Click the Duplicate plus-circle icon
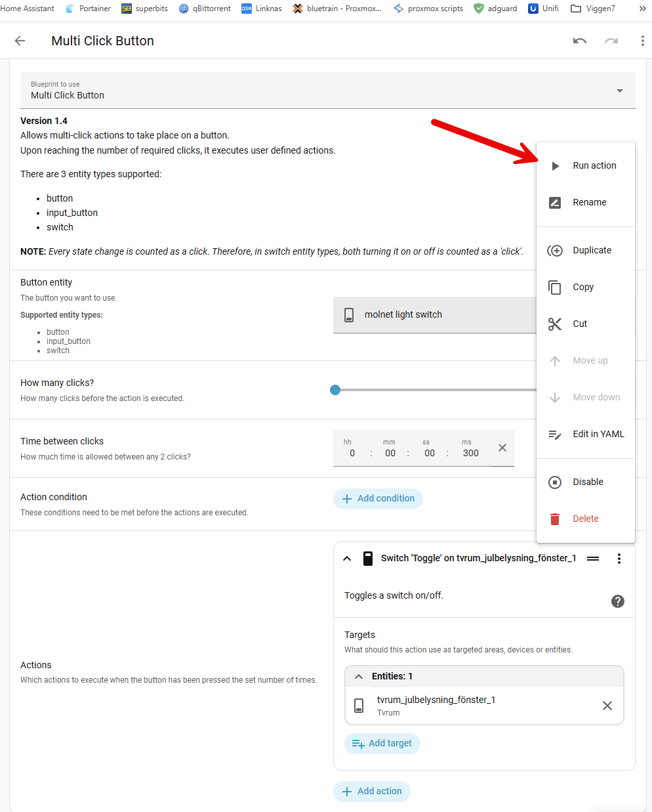The height and width of the screenshot is (812, 652). (x=555, y=251)
